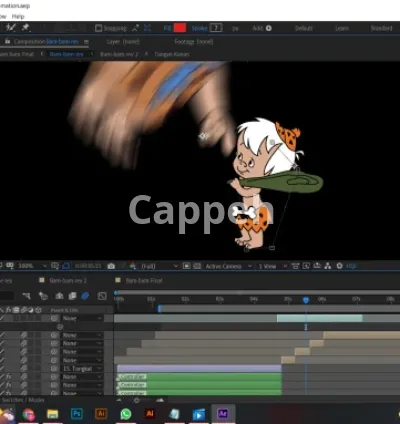
Task: Take a snapshot with the camera icon
Action: click(111, 266)
